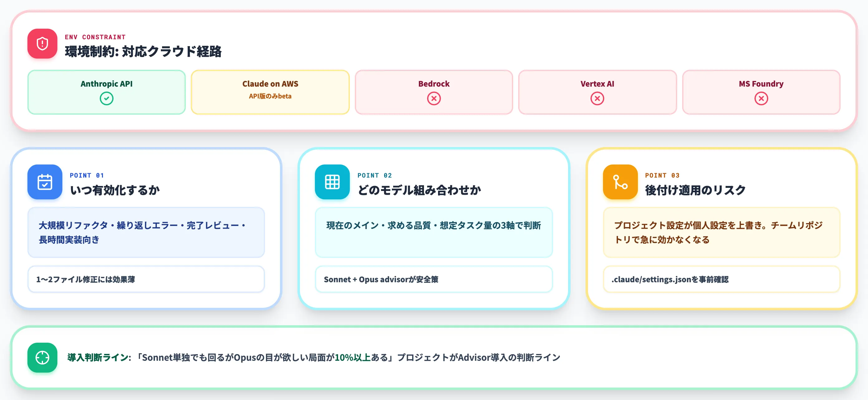Screen dimensions: 868x400
Task: Select the Claude on AWS card
Action: point(270,92)
